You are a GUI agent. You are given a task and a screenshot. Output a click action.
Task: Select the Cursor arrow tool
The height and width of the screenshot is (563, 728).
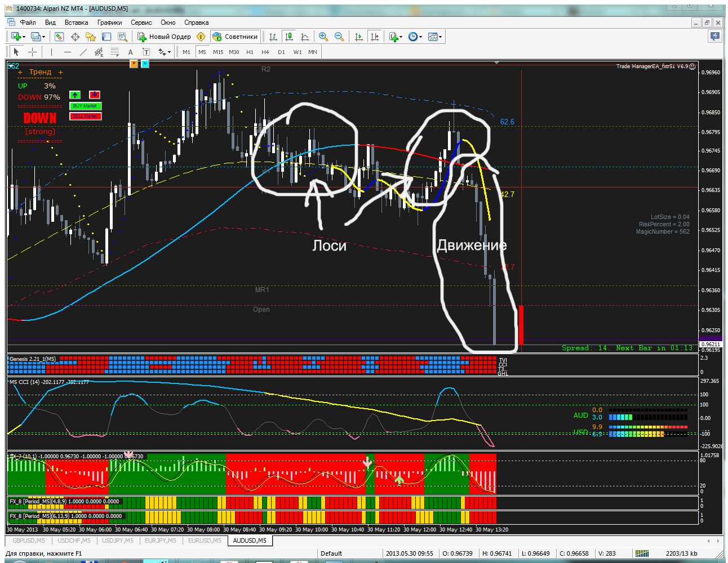[16, 52]
